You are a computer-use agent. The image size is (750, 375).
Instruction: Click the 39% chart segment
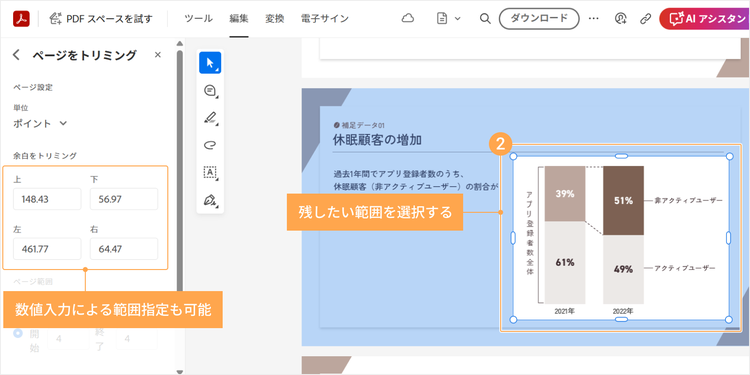tap(565, 194)
